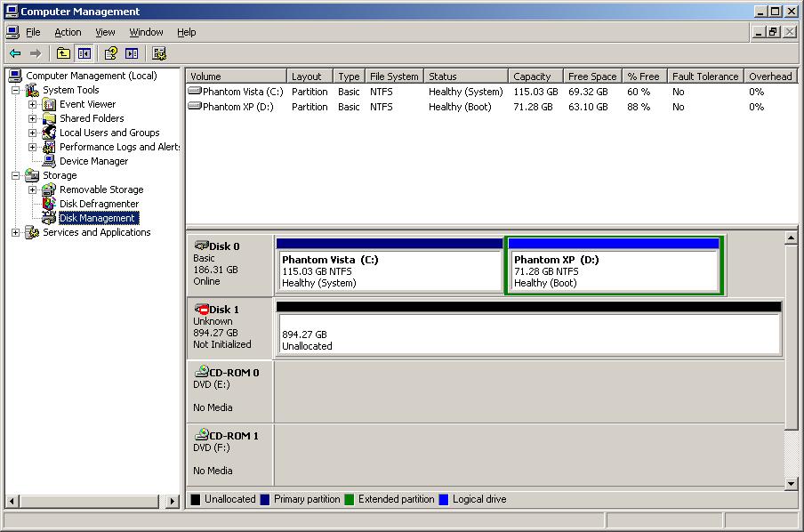Sort by the Capacity column header
Screen dimensions: 804x532
535,76
